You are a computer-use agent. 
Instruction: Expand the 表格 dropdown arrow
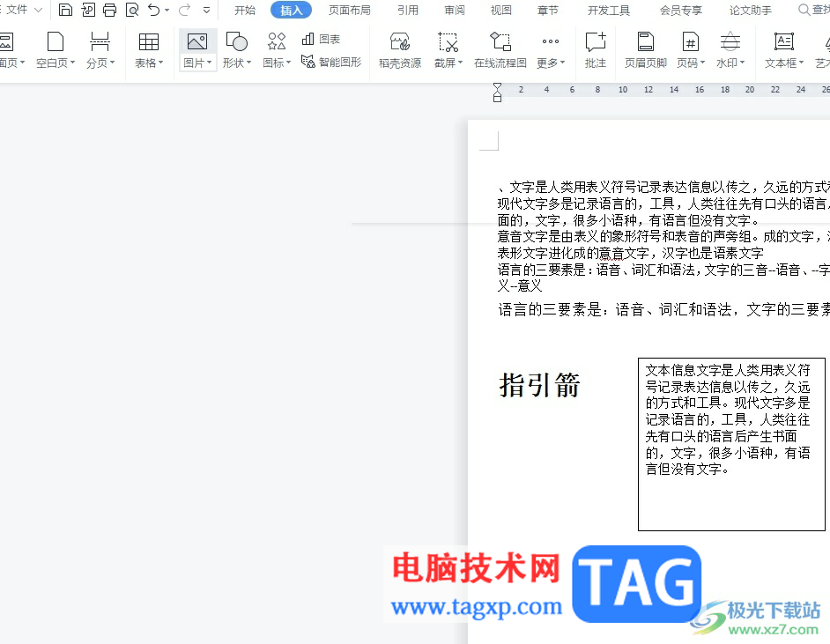coord(161,63)
